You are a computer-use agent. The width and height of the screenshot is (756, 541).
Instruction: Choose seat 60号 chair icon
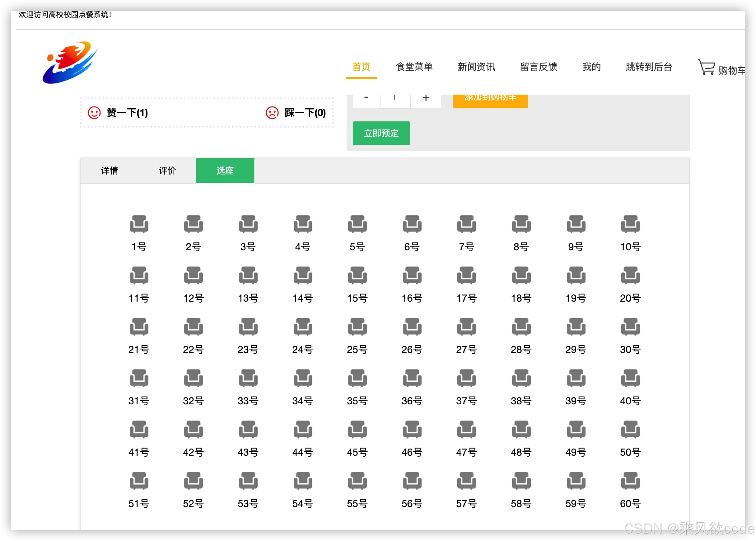pos(630,480)
